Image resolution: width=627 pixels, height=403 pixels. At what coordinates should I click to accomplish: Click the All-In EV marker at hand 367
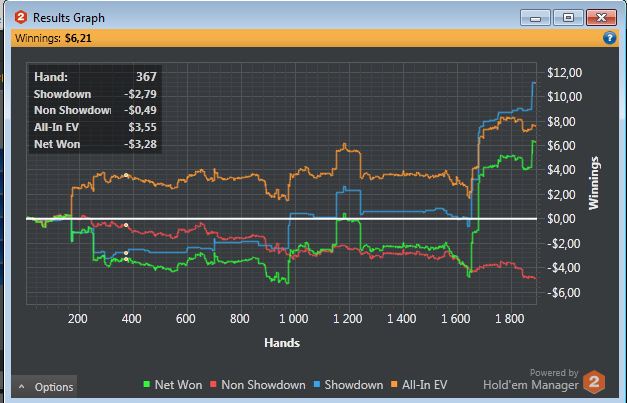[126, 175]
